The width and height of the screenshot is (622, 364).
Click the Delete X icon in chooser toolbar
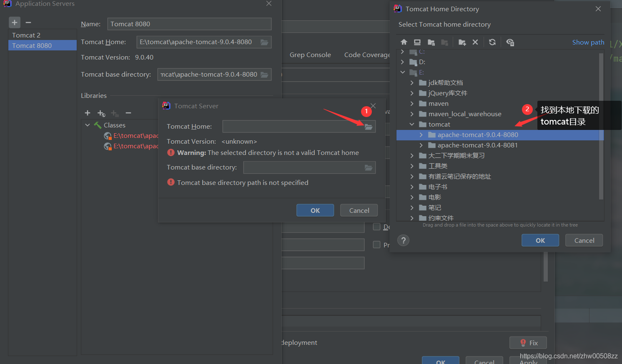pos(475,42)
